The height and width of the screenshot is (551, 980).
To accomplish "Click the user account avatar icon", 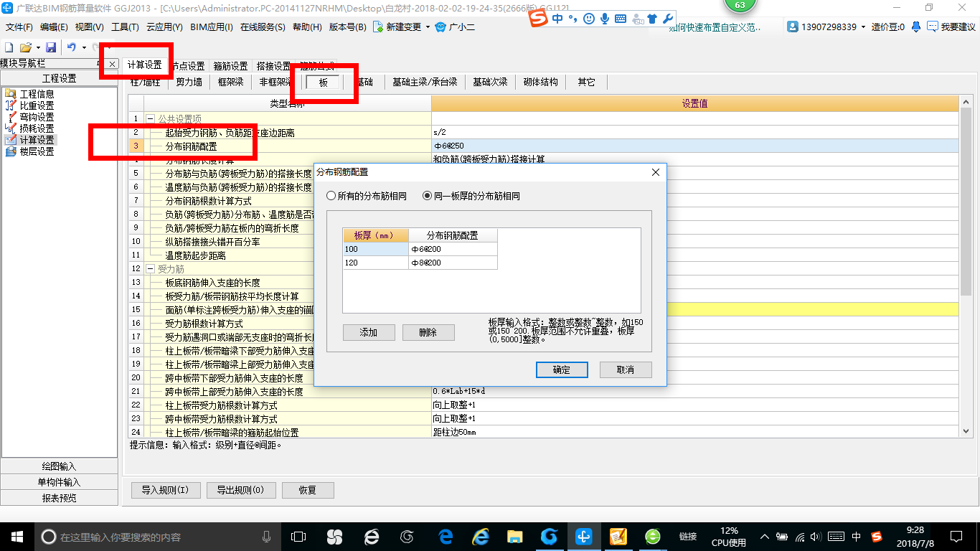I will (x=793, y=27).
